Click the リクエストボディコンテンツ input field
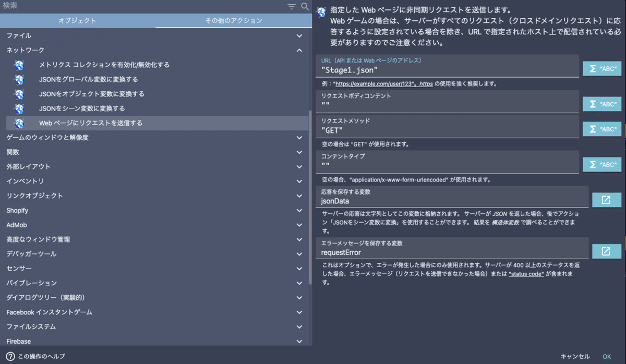 click(448, 101)
